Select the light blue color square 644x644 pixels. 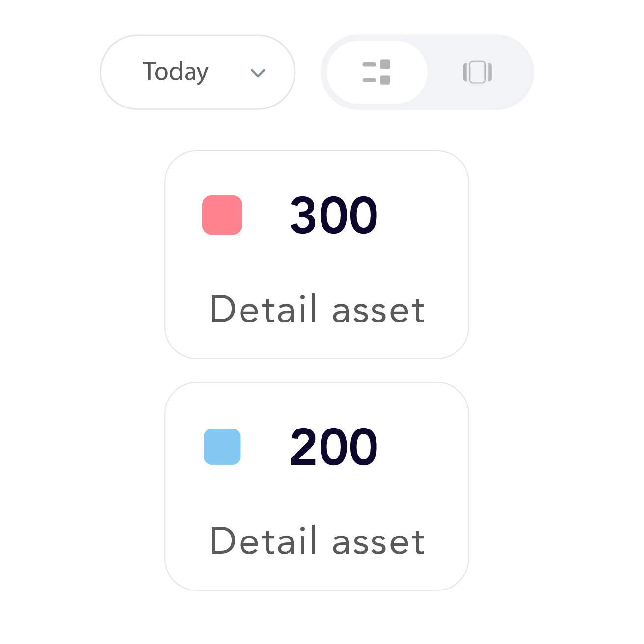222,447
